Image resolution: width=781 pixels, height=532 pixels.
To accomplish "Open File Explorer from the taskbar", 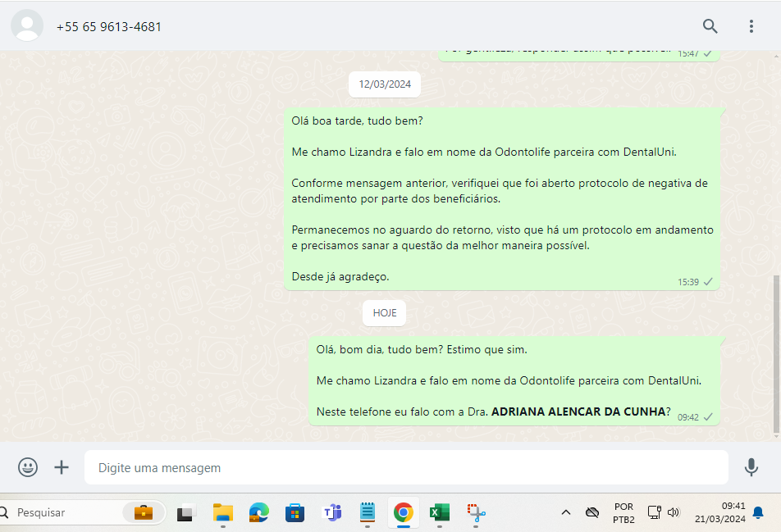I will 222,512.
